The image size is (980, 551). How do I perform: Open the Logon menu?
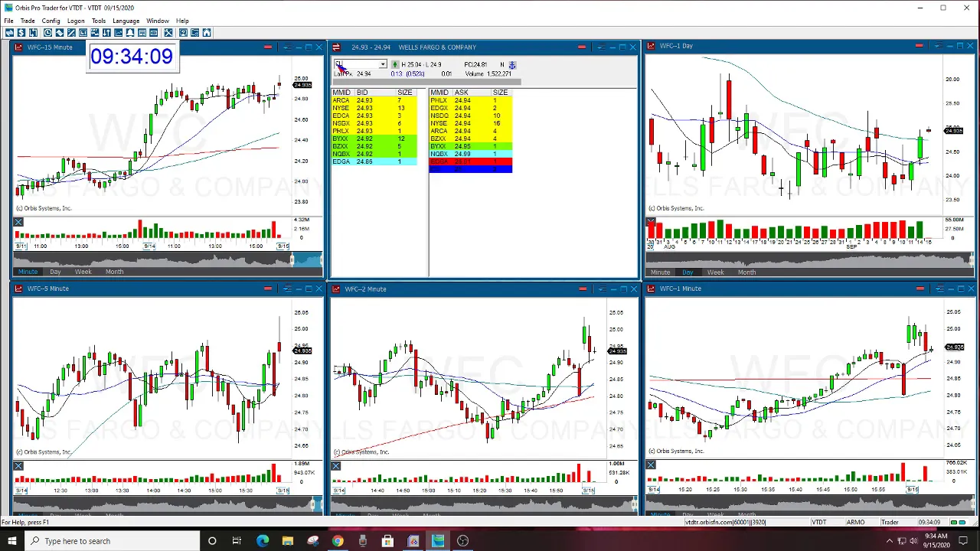[x=76, y=21]
